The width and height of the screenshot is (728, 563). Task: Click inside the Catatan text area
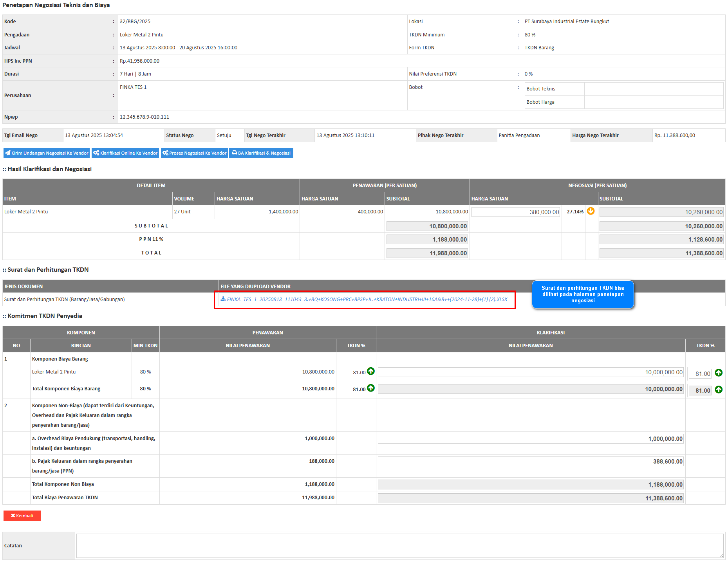pyautogui.click(x=399, y=545)
